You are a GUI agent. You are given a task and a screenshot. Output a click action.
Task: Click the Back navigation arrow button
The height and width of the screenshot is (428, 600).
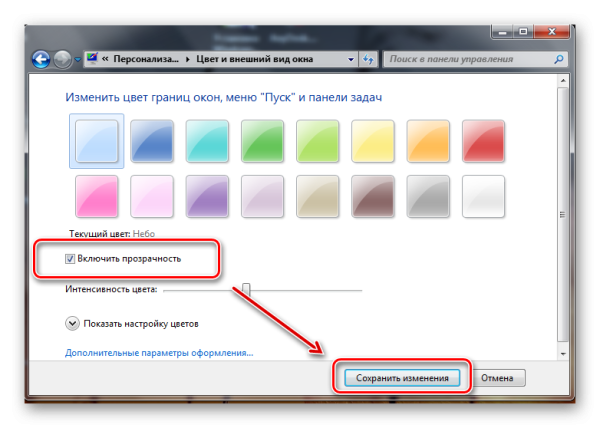(42, 59)
